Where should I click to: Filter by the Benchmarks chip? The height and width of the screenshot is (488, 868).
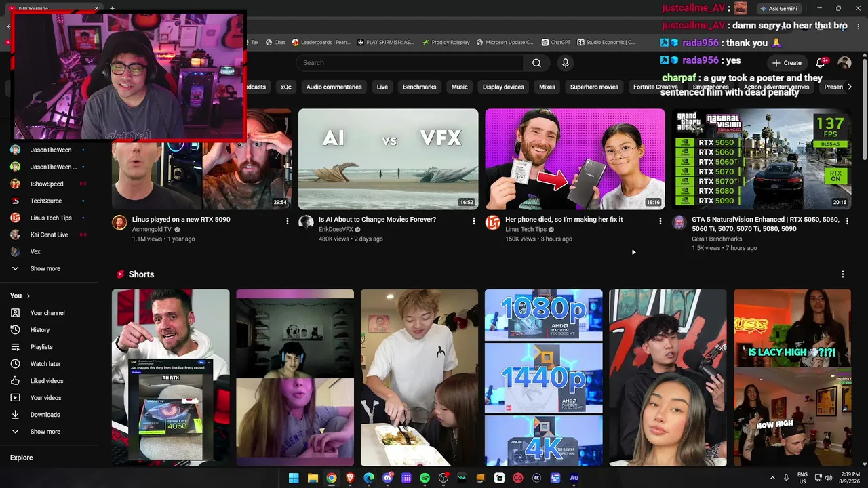(x=419, y=87)
